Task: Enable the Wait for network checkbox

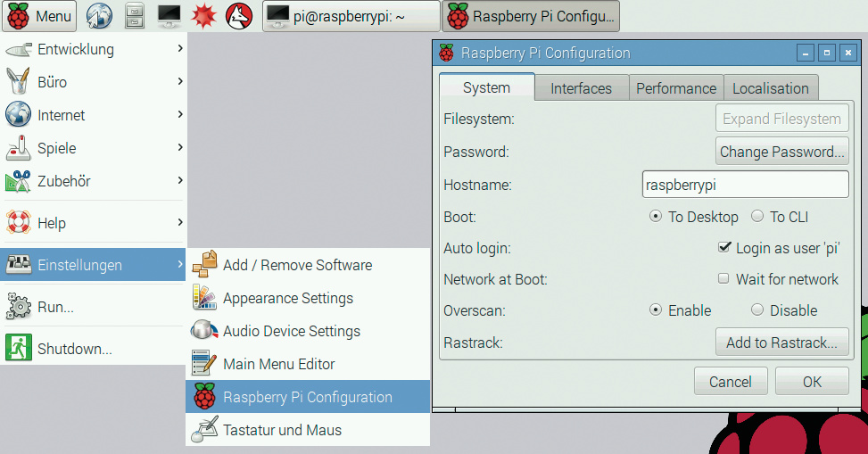Action: [x=724, y=279]
